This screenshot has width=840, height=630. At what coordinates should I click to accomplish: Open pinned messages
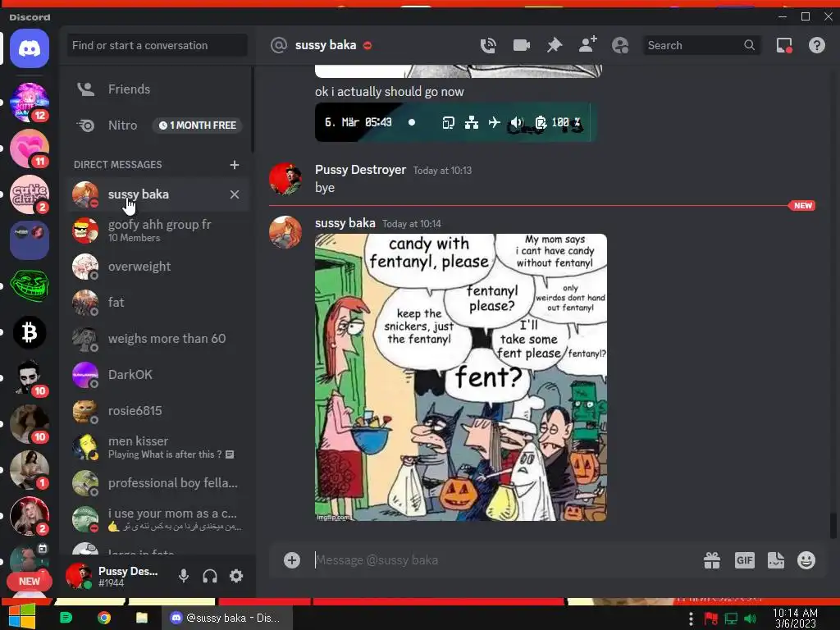555,46
